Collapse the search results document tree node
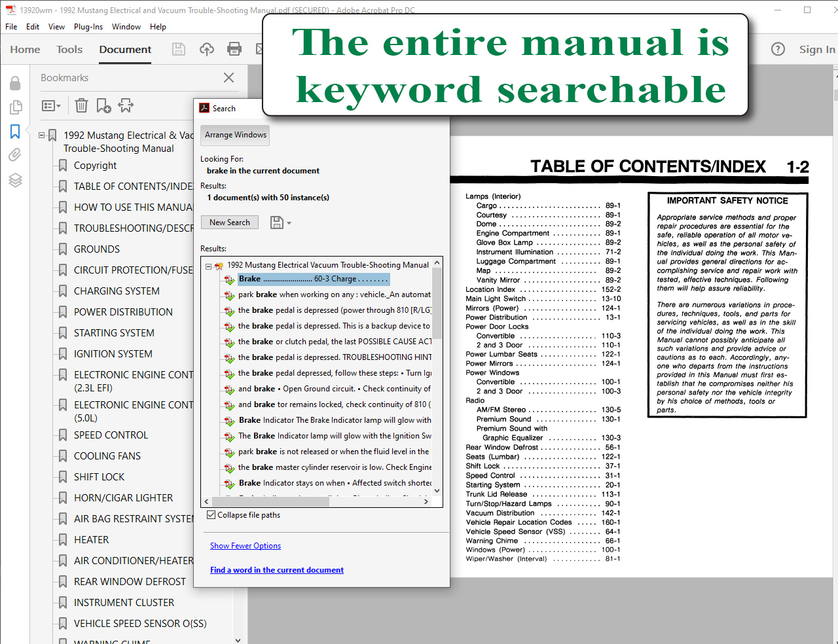 pyautogui.click(x=209, y=266)
